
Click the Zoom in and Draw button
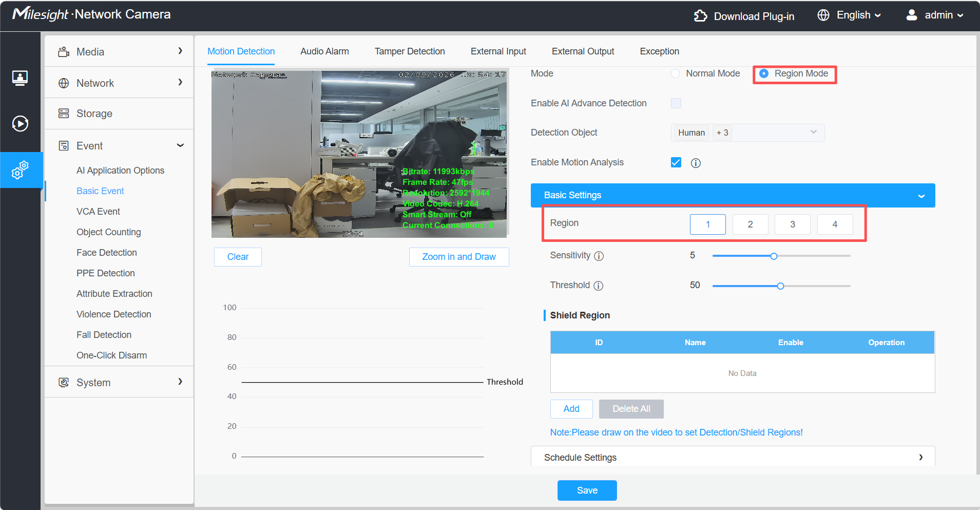[459, 257]
